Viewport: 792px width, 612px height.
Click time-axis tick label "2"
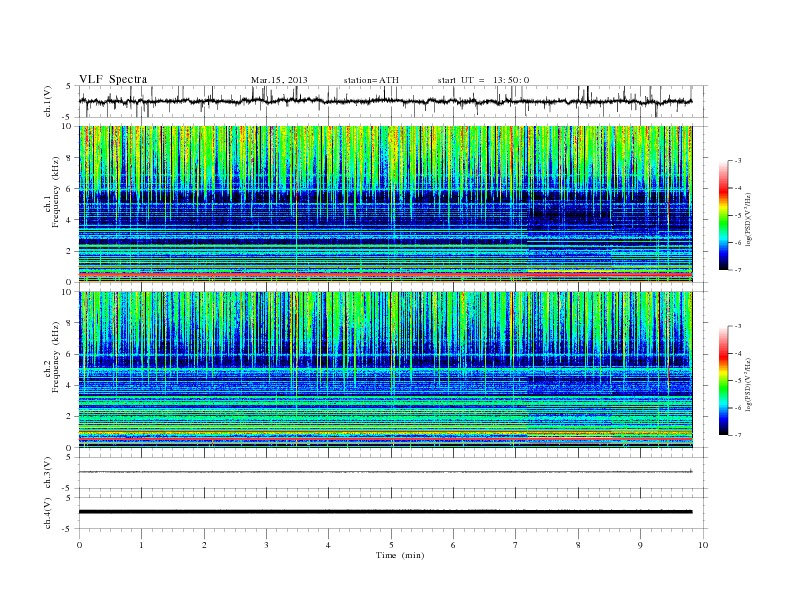click(x=204, y=545)
